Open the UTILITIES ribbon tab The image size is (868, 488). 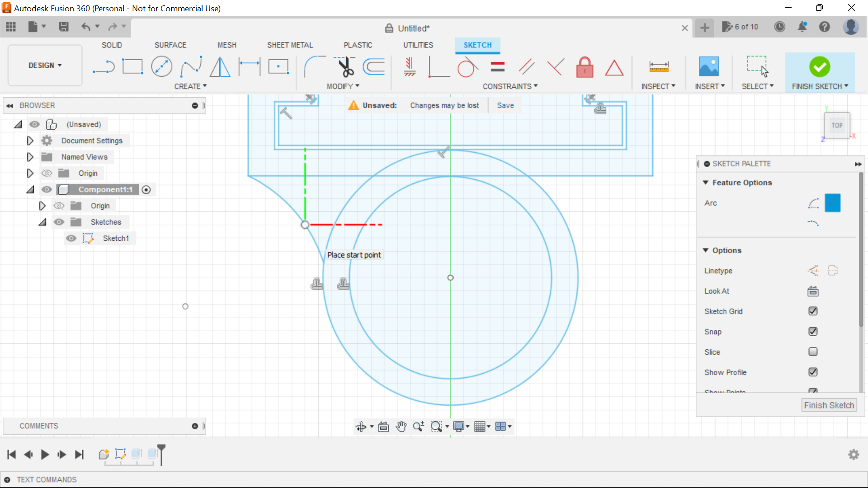(x=418, y=45)
